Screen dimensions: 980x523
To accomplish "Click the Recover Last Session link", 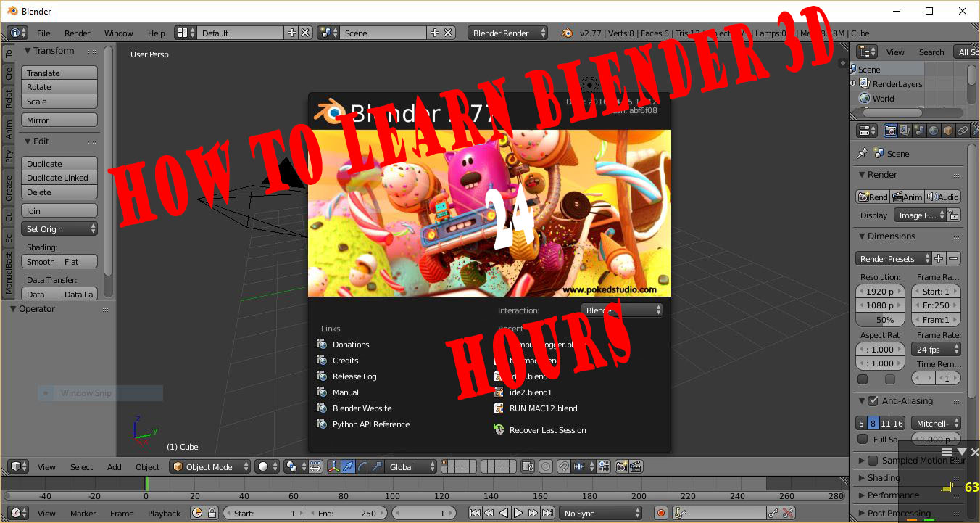I will pyautogui.click(x=547, y=429).
